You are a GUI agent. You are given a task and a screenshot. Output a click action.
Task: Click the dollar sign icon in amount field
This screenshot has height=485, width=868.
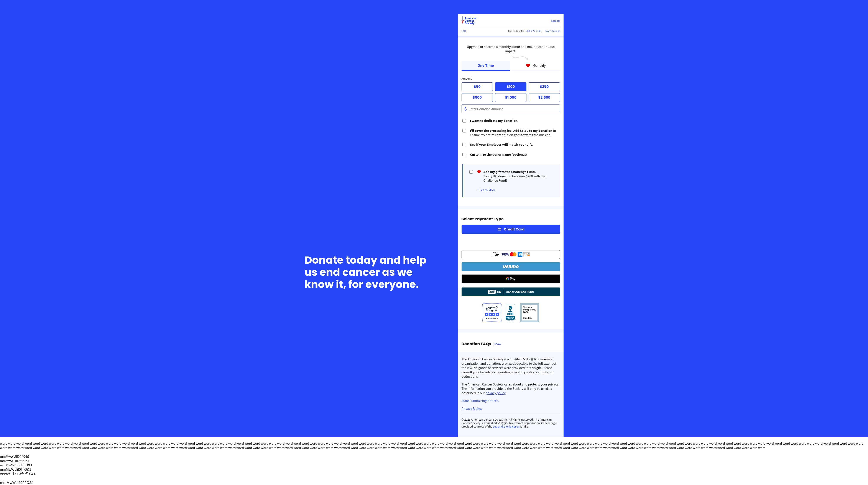[465, 109]
